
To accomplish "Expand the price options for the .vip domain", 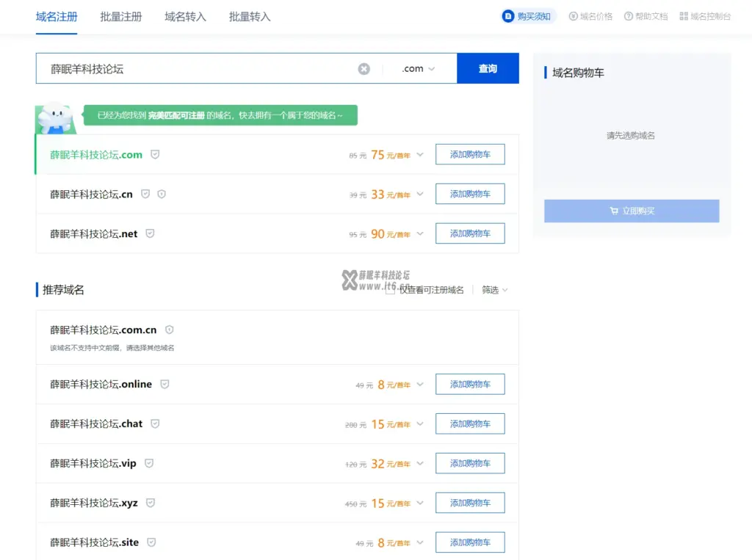I will coord(420,463).
